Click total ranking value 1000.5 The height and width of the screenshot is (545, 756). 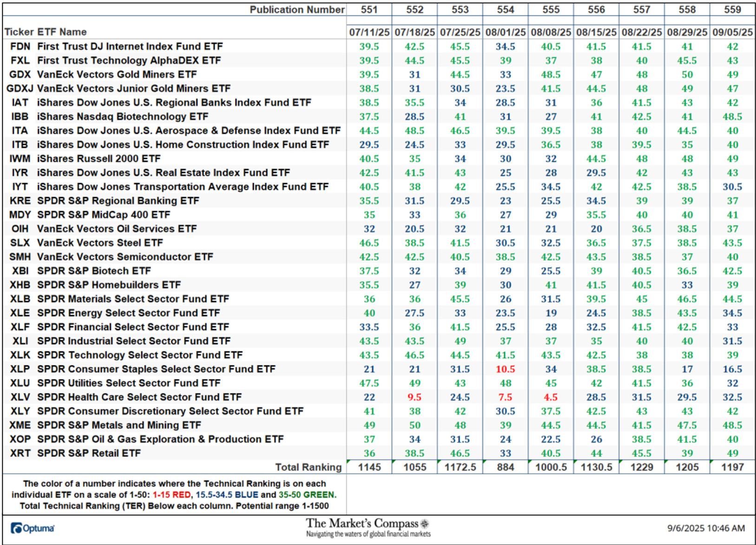(551, 467)
